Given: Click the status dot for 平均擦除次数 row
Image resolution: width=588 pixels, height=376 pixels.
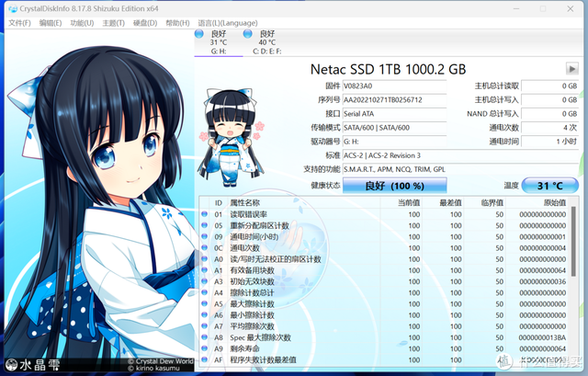Looking at the screenshot, I should click(204, 326).
